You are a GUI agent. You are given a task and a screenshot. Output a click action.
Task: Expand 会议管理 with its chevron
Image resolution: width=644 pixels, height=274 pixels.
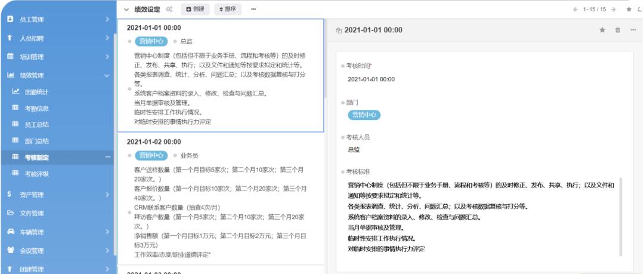(x=107, y=250)
